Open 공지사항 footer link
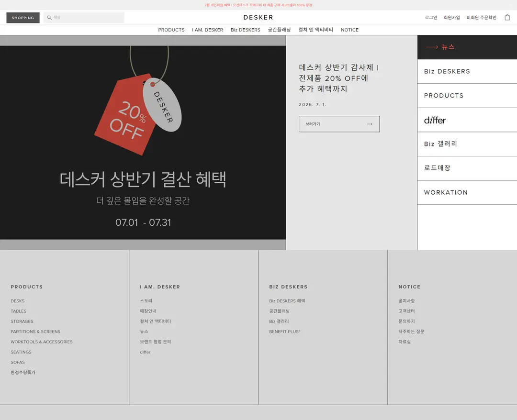 [x=406, y=301]
